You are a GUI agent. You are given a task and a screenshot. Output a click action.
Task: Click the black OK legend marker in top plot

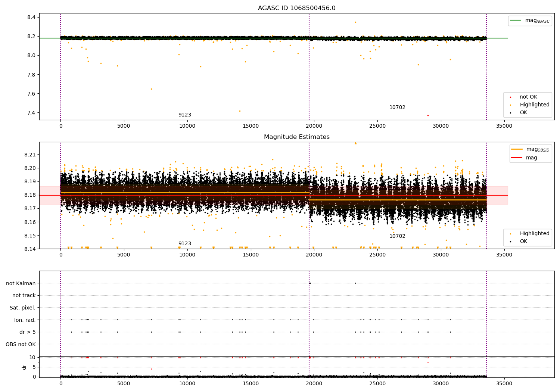[x=510, y=113]
